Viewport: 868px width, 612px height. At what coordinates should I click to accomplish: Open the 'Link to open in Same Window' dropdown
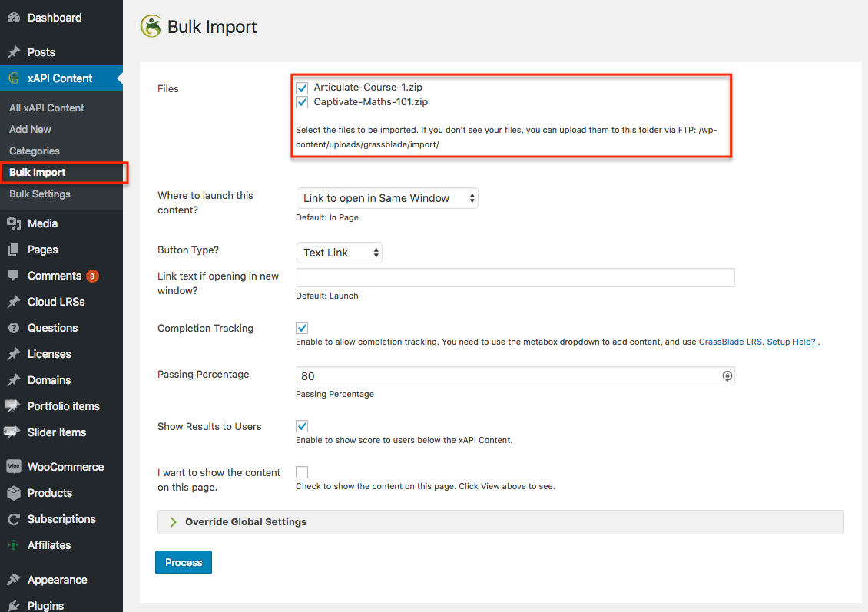click(x=386, y=198)
